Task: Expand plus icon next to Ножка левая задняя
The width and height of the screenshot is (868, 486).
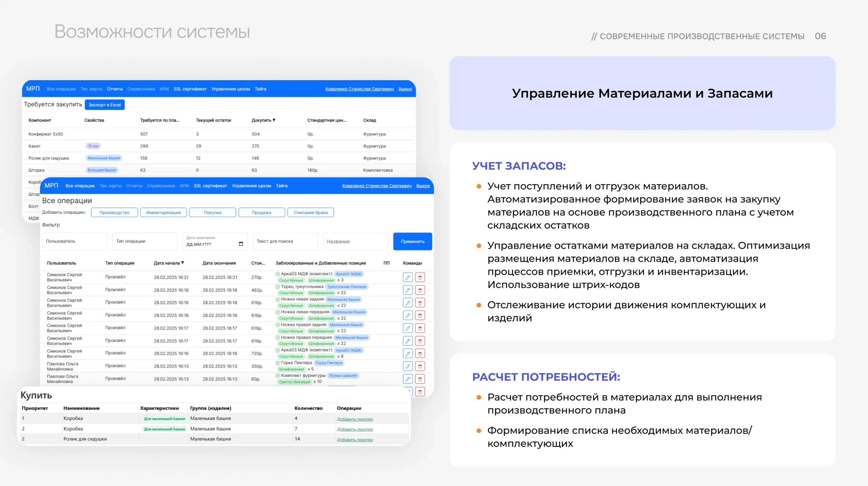Action: click(278, 299)
